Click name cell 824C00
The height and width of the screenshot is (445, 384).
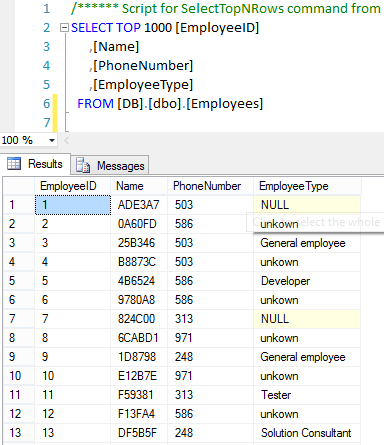pyautogui.click(x=139, y=319)
